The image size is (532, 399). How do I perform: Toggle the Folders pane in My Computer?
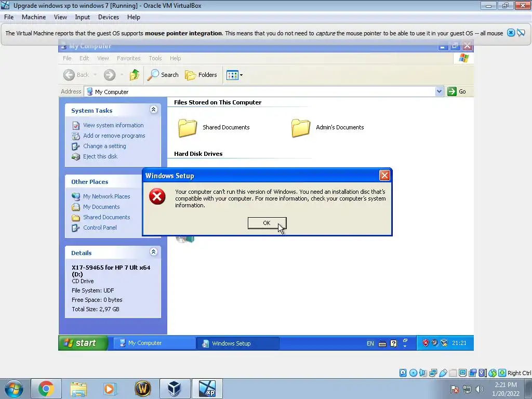tap(201, 75)
